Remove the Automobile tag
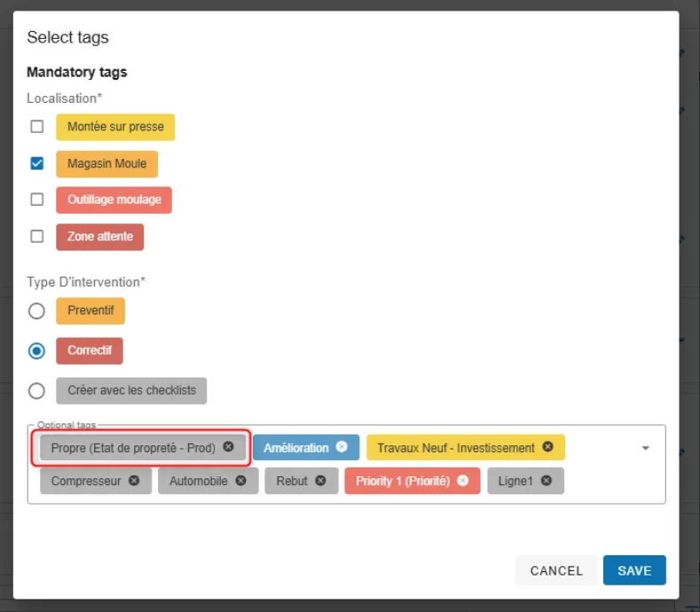Image resolution: width=700 pixels, height=612 pixels. tap(240, 481)
